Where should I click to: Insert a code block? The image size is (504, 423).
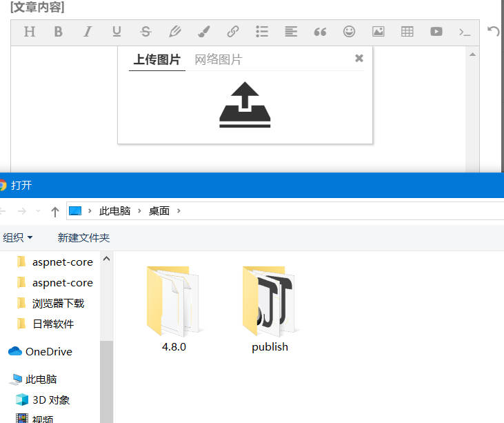pyautogui.click(x=465, y=32)
